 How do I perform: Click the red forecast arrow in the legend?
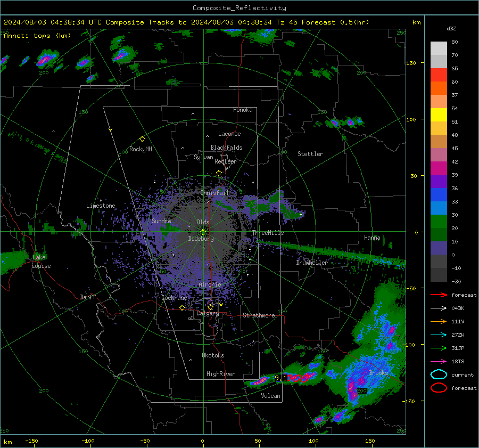tap(439, 295)
